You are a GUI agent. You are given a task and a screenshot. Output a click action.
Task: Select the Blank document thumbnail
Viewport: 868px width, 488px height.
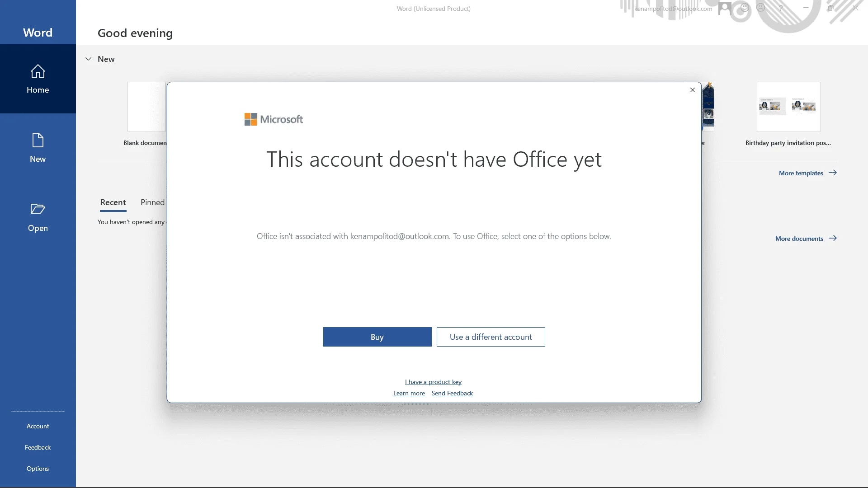[146, 107]
